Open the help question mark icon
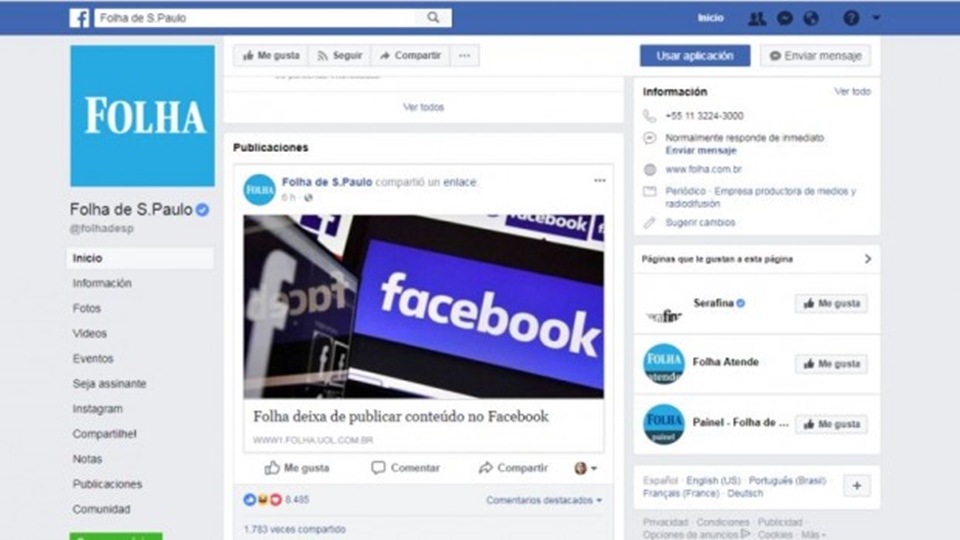The width and height of the screenshot is (960, 540). tap(851, 18)
